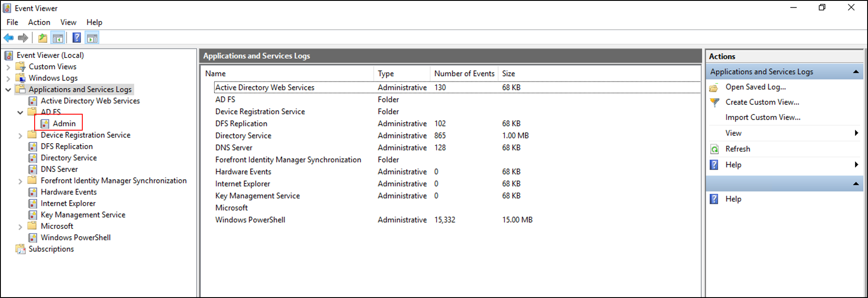Click the Back arrow toolbar icon
The width and height of the screenshot is (868, 298).
click(x=9, y=38)
